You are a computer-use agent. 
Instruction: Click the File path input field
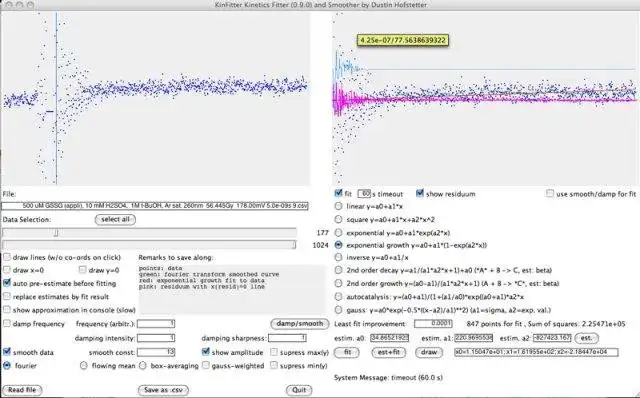pos(155,206)
